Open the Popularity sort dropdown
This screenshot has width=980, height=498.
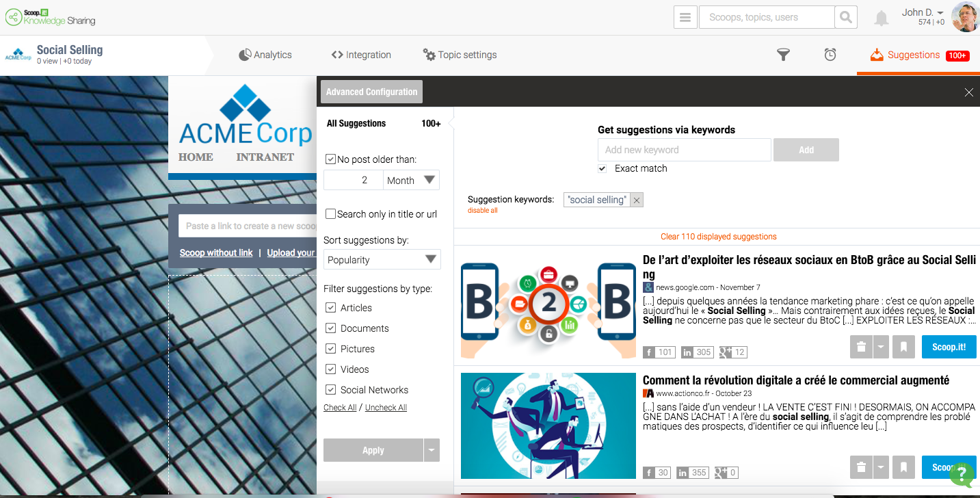point(382,259)
